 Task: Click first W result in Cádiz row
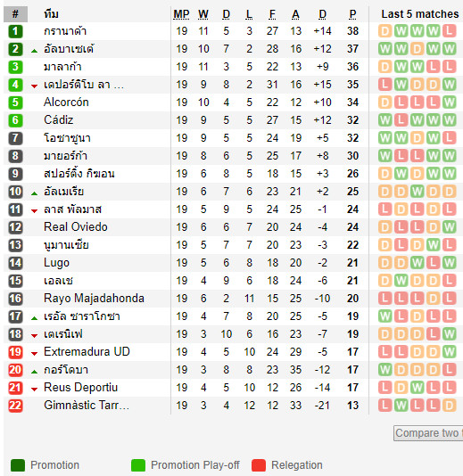point(384,120)
